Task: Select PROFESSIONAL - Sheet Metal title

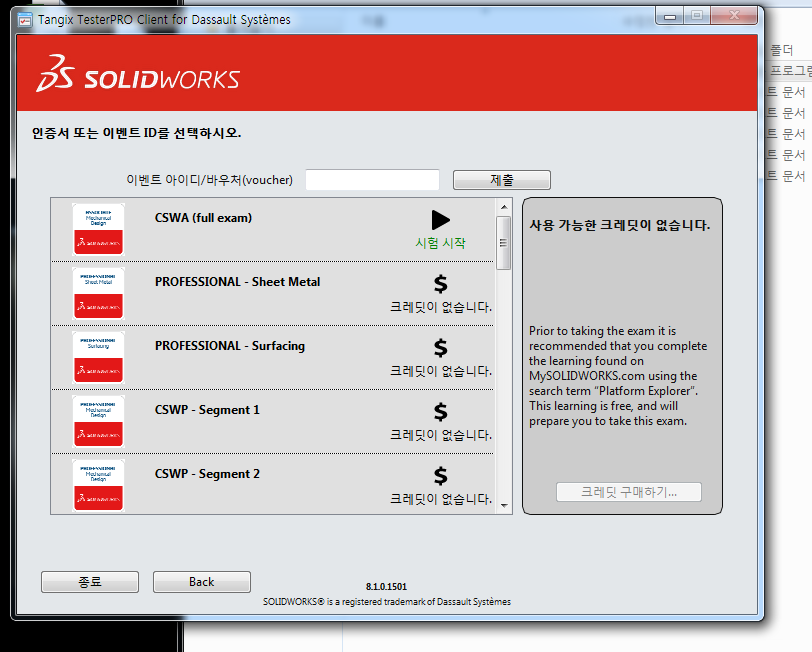Action: [x=238, y=282]
